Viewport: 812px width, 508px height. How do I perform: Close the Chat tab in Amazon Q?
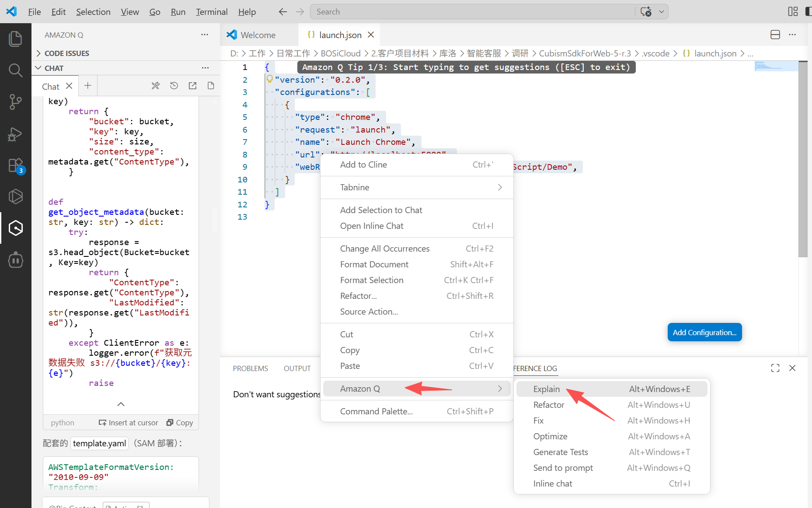[69, 86]
